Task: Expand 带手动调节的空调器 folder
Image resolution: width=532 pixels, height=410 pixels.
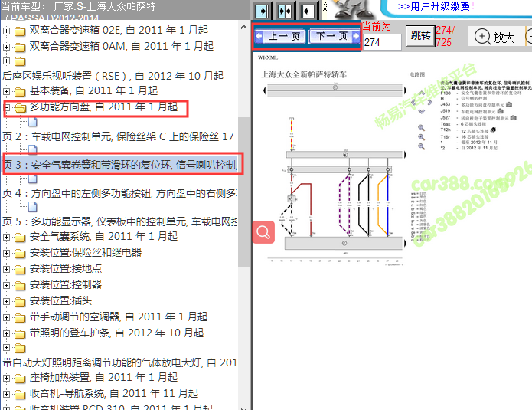Action: point(6,317)
